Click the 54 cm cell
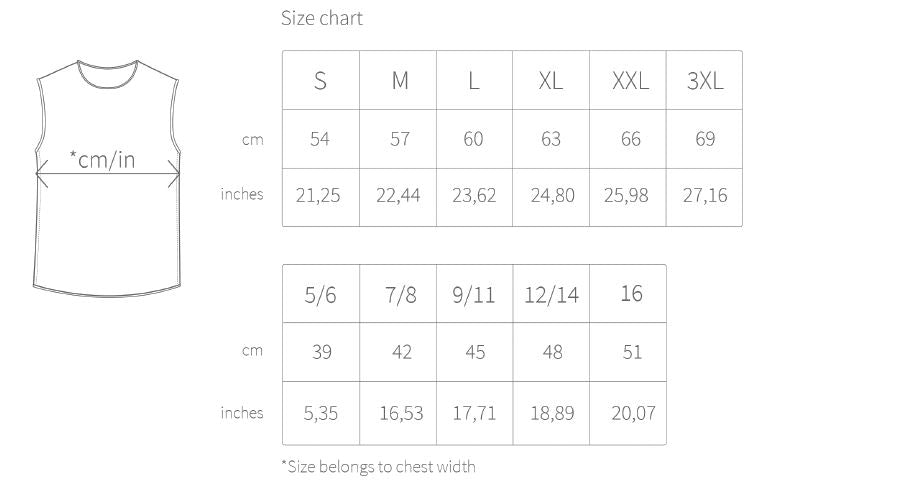Screen dimensions: 903x497 (320, 139)
